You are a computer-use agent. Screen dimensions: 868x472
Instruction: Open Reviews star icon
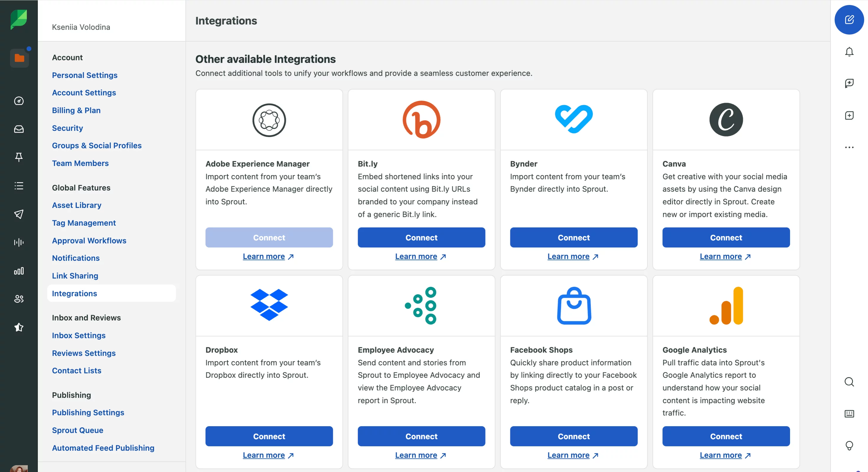click(19, 327)
